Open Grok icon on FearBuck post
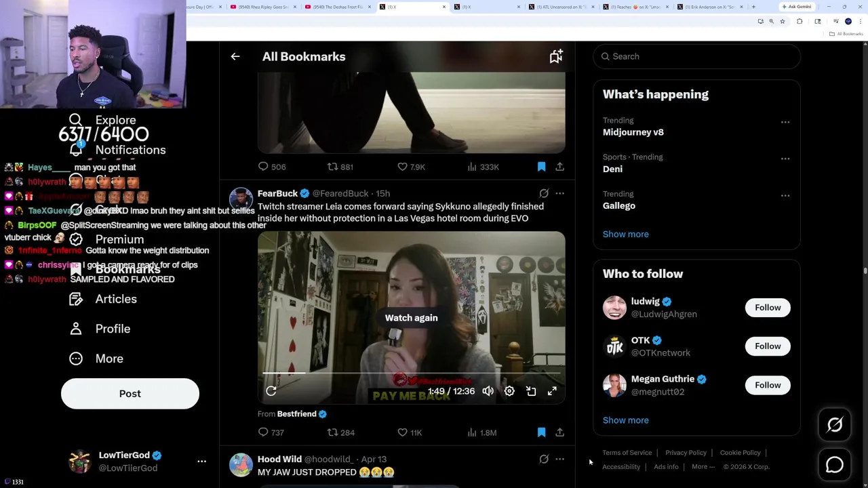 pos(544,194)
